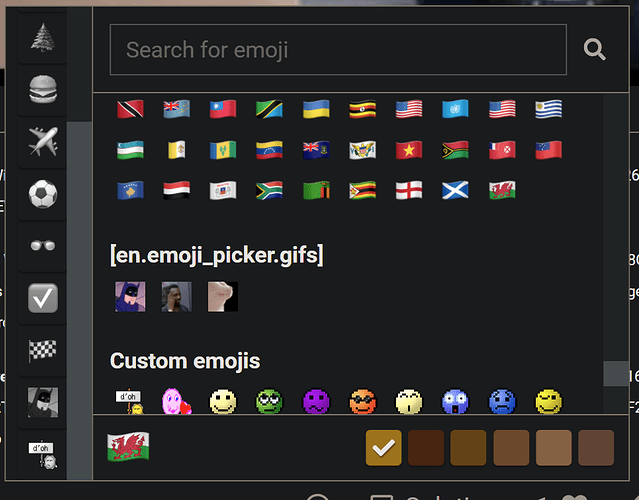The width and height of the screenshot is (639, 500).
Task: Insert the green eye-rolling custom emoji
Action: (x=269, y=401)
